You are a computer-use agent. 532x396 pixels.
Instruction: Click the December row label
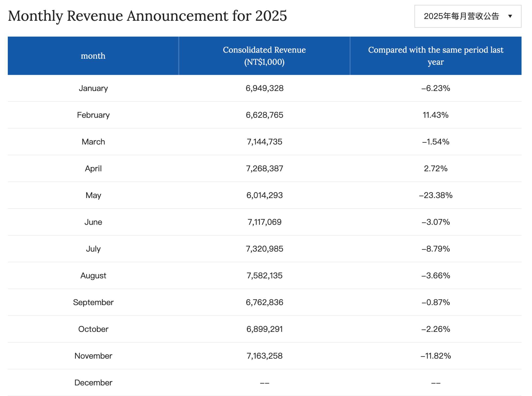tap(93, 382)
